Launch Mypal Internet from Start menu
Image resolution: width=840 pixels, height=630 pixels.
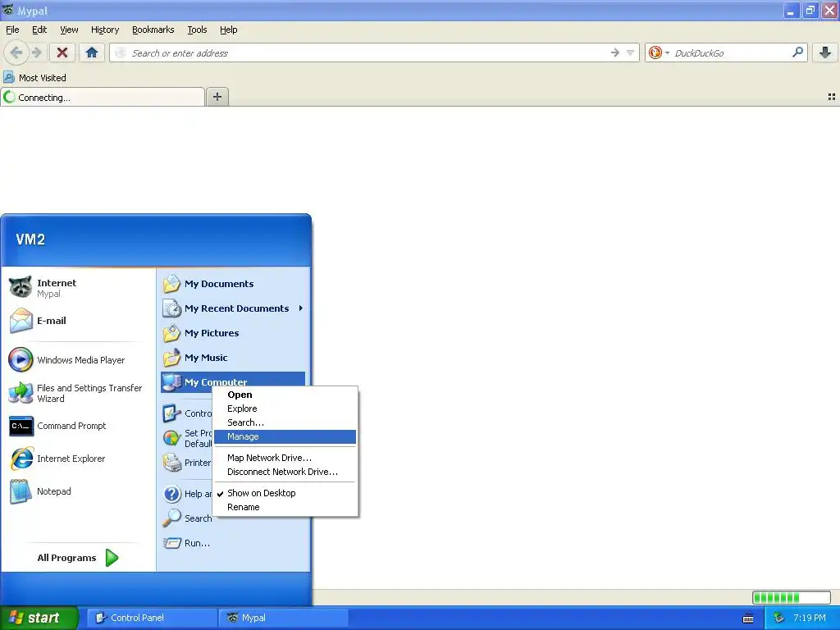(x=78, y=288)
